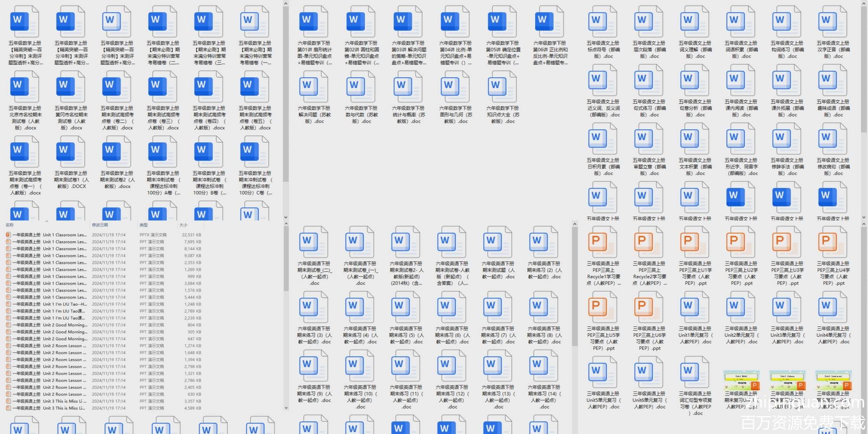Select the "Unit 1 I'm LIU Tao--H..." file row
The height and width of the screenshot is (434, 868).
click(x=104, y=304)
